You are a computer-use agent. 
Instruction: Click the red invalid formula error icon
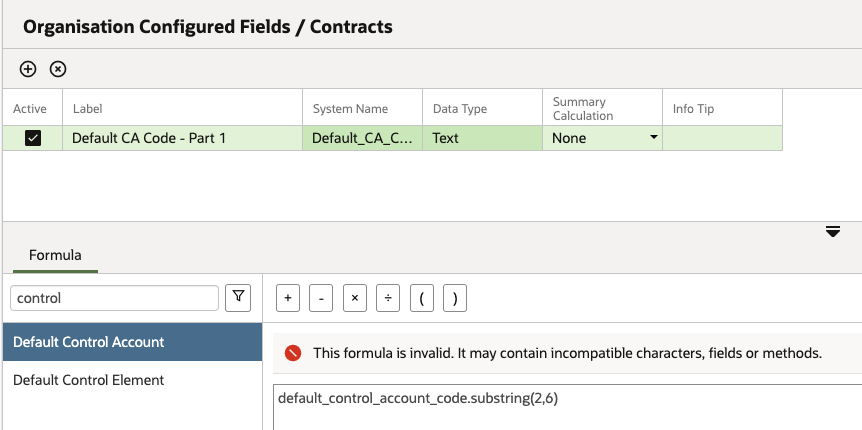tap(293, 353)
